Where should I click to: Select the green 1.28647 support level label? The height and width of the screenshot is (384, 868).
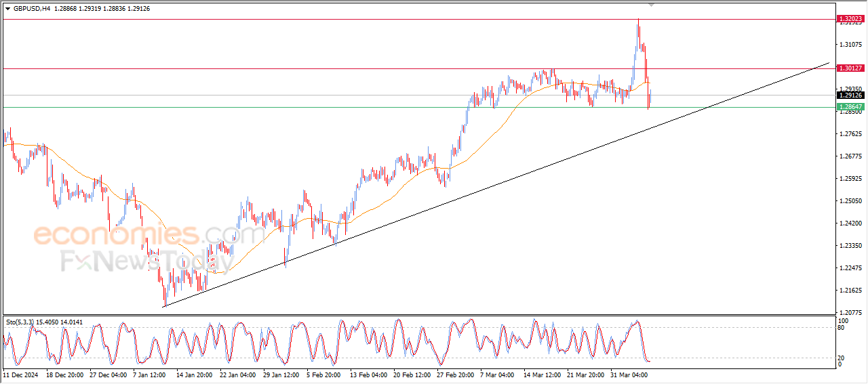(x=850, y=107)
